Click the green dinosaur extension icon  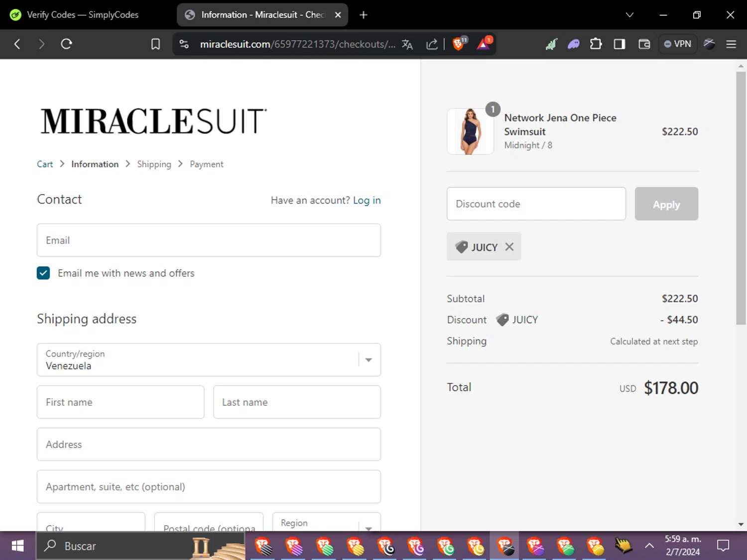pyautogui.click(x=551, y=44)
